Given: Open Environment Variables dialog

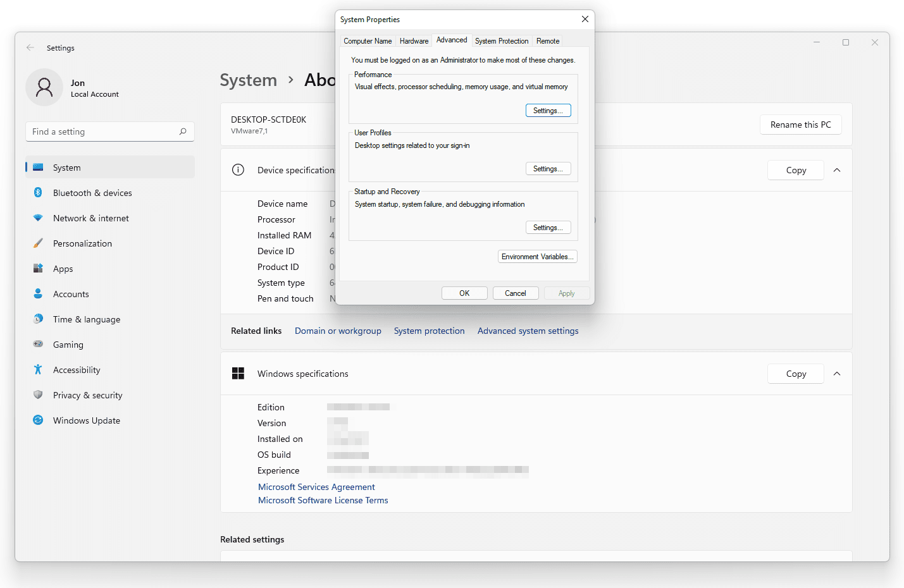Looking at the screenshot, I should coord(538,257).
